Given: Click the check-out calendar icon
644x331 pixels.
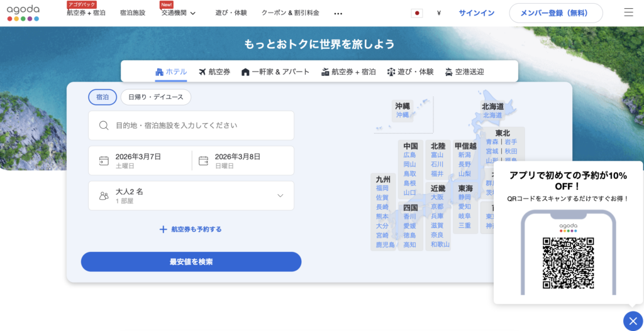Looking at the screenshot, I should (x=203, y=161).
